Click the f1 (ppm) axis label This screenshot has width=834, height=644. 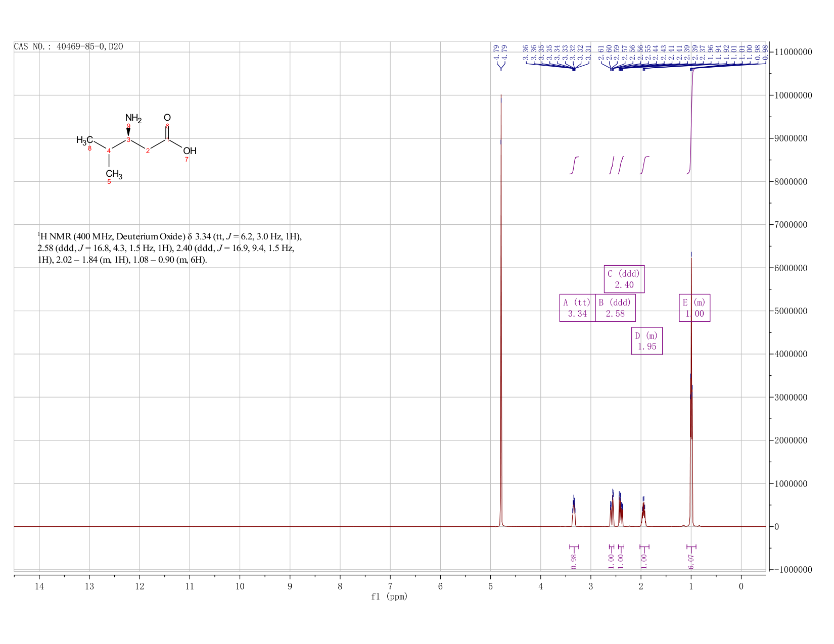(x=389, y=597)
